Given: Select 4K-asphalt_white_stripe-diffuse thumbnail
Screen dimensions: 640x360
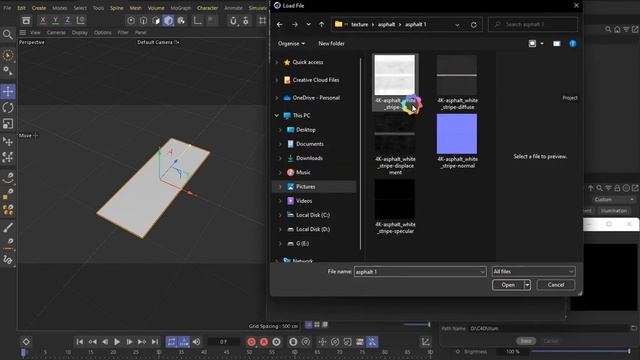Looking at the screenshot, I should coord(457,76).
